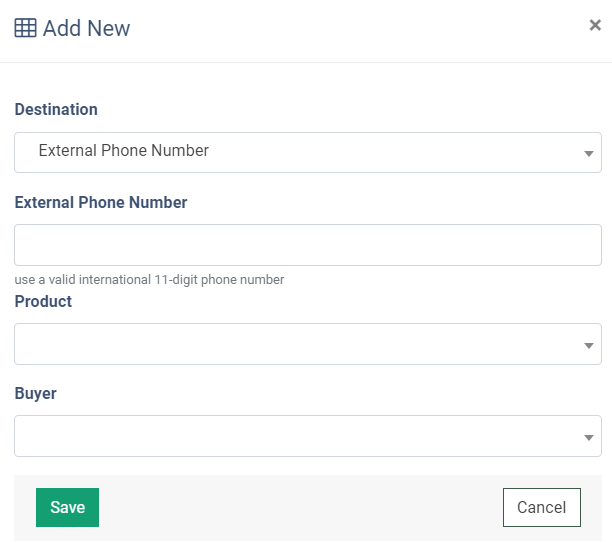Click the empty dialog area above the Destination label
Image resolution: width=612 pixels, height=548 pixels.
(306, 80)
